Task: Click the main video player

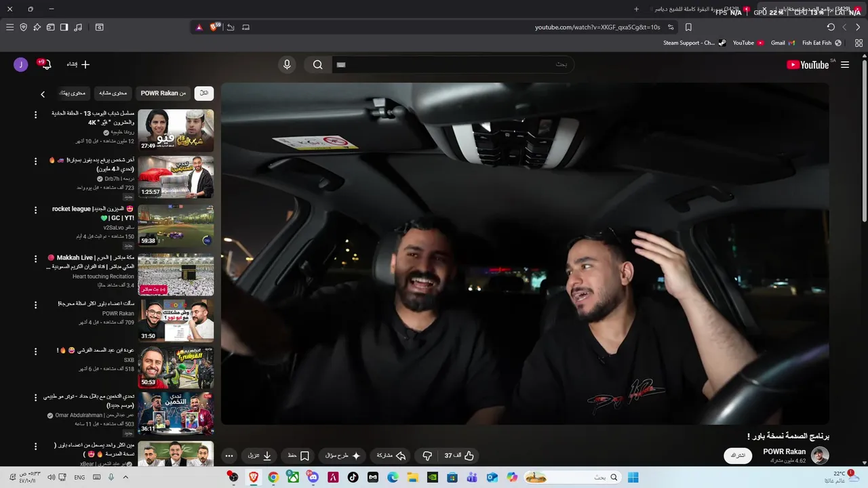Action: point(525,253)
